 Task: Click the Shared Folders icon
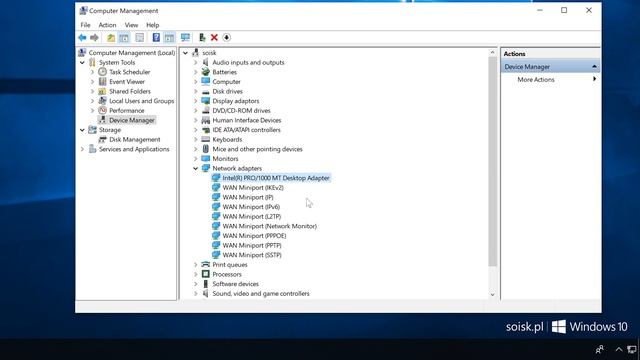(x=102, y=91)
